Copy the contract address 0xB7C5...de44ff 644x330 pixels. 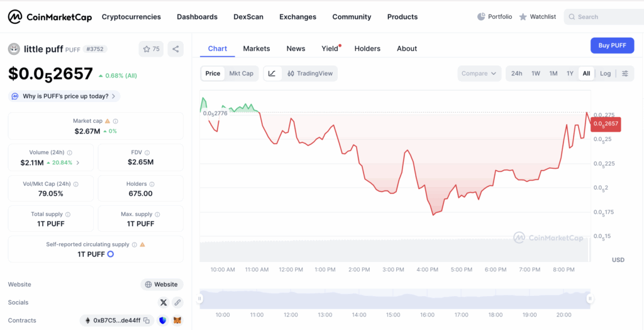coord(146,321)
